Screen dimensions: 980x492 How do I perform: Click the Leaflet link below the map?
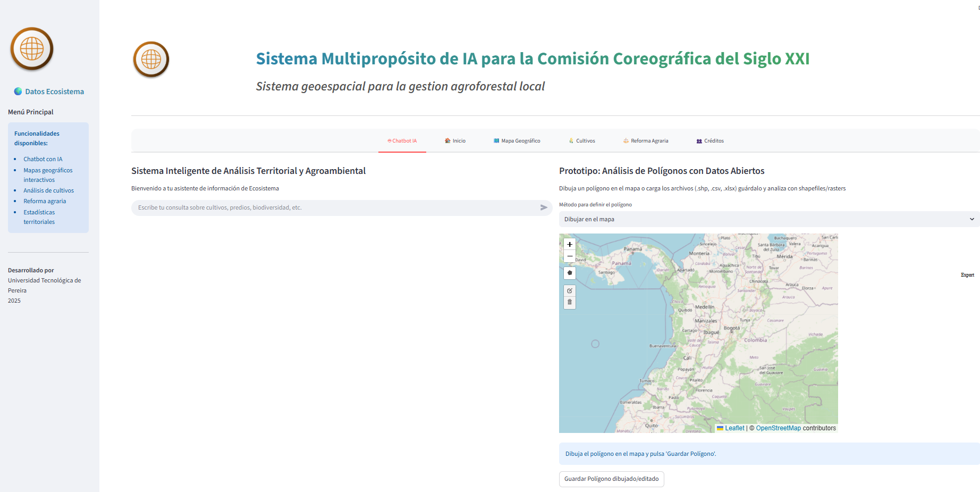pos(734,428)
